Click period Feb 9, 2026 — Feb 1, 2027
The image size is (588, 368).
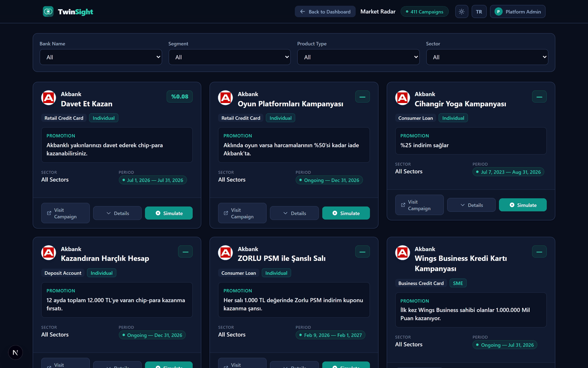[x=330, y=335]
